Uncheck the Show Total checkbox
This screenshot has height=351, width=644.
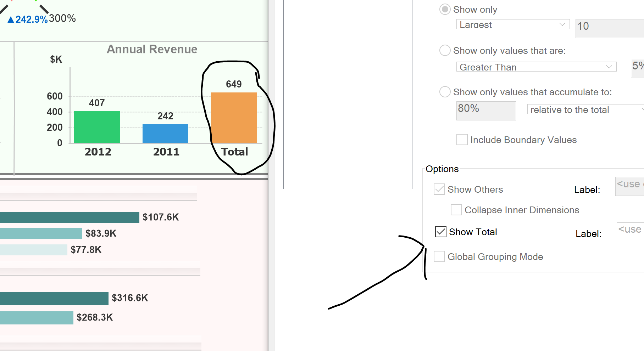440,232
